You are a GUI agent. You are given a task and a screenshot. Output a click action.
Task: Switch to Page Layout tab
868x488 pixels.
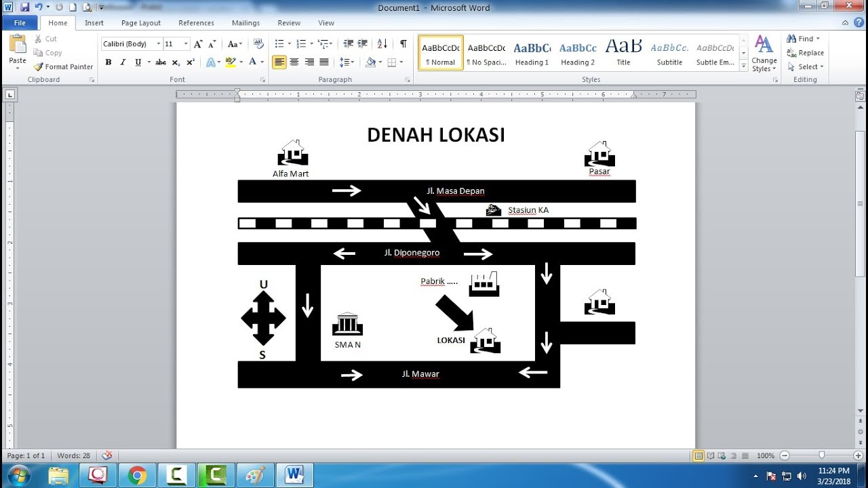coord(141,23)
